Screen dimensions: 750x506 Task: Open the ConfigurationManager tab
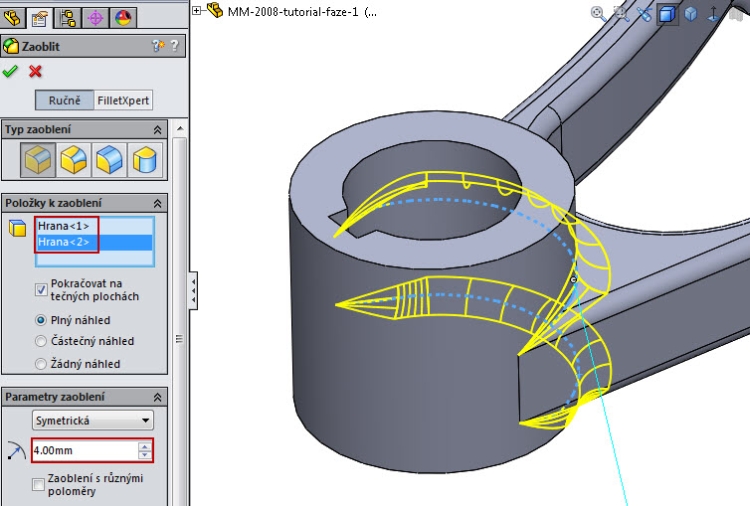pos(67,18)
